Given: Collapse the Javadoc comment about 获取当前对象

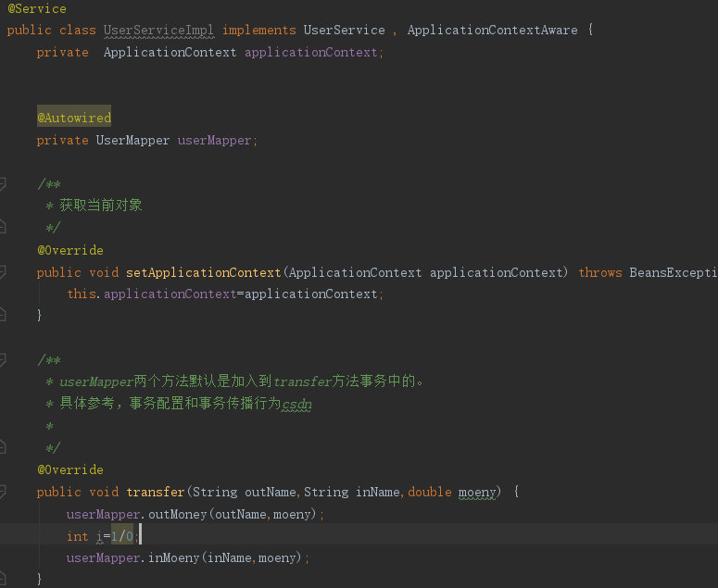Looking at the screenshot, I should tap(2, 184).
